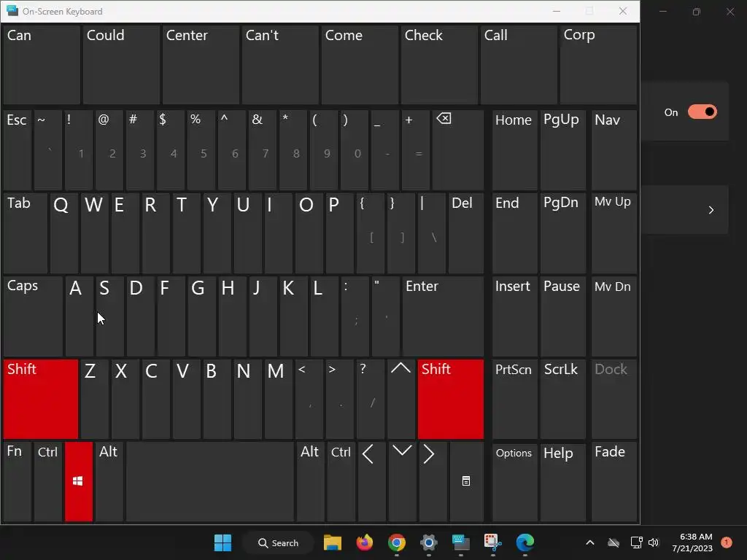
Task: Tap the Windows logo key
Action: click(79, 481)
